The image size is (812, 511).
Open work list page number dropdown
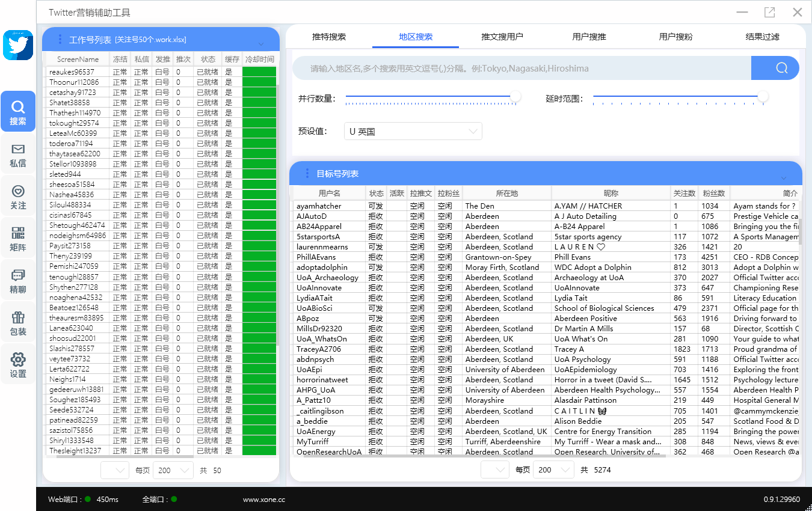115,470
